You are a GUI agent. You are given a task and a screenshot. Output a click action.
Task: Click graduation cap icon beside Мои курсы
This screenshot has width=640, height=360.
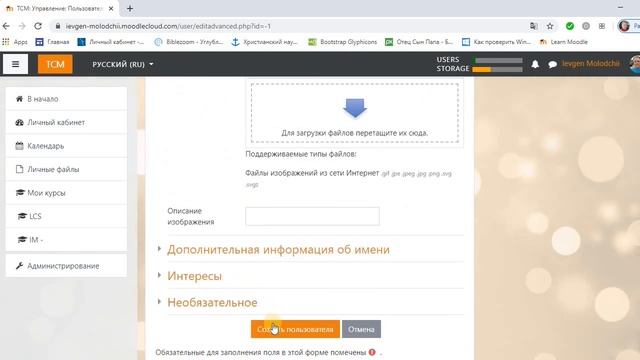point(20,193)
